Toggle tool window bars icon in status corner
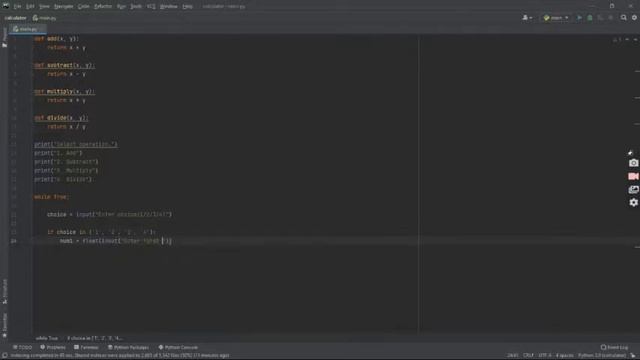This screenshot has height=360, width=640. click(x=4, y=356)
